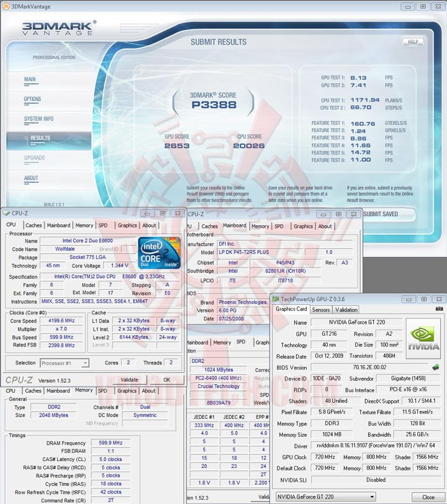Click the 3DMark Vantage title bar icon
447x504 pixels.
6,6
